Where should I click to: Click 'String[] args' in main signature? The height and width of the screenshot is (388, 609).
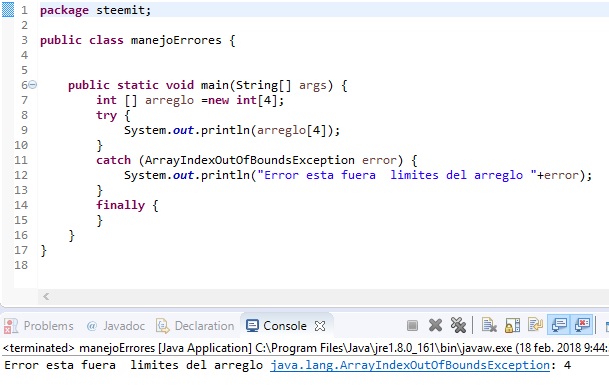(281, 85)
